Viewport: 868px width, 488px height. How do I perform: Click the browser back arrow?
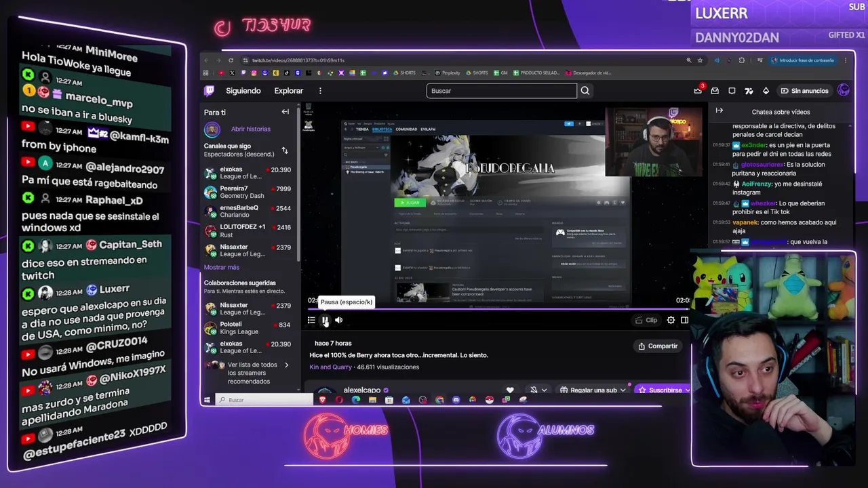click(x=207, y=60)
